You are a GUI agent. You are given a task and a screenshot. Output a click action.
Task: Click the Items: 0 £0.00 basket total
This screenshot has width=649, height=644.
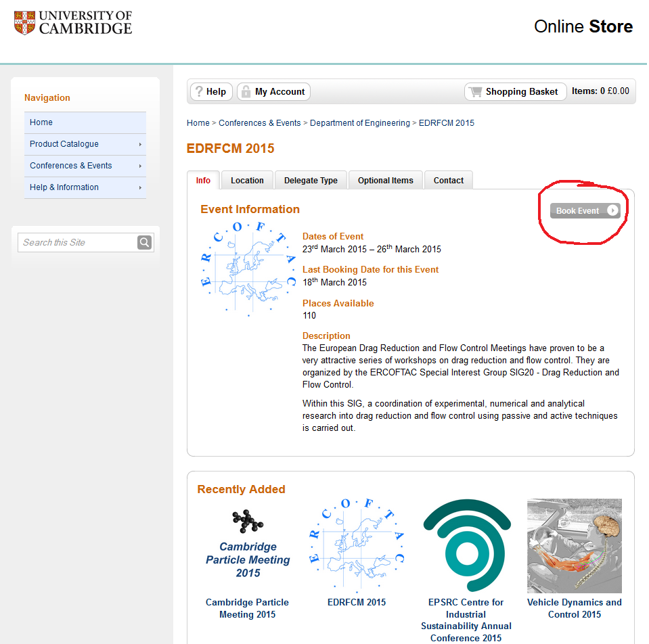pos(600,91)
